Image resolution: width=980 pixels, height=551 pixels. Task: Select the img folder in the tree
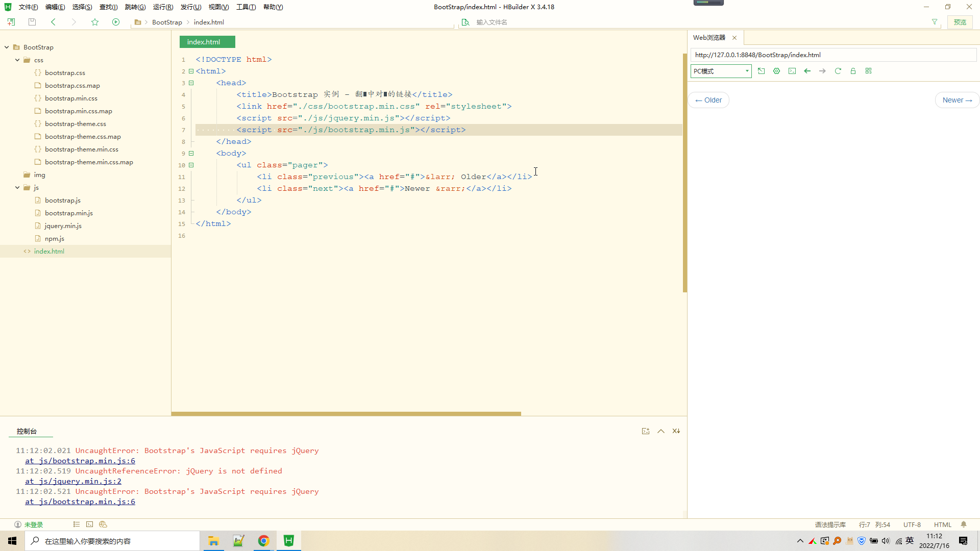39,174
